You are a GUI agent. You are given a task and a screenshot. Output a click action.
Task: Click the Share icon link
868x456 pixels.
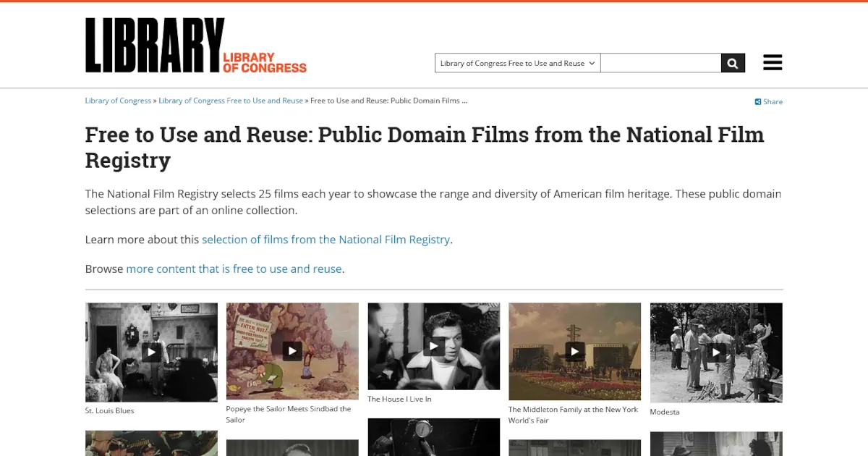pyautogui.click(x=769, y=101)
